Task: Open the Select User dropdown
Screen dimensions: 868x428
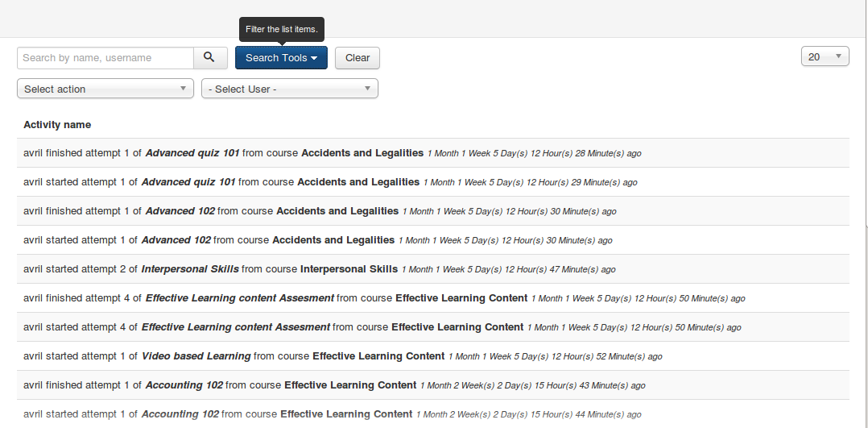Action: click(x=290, y=89)
